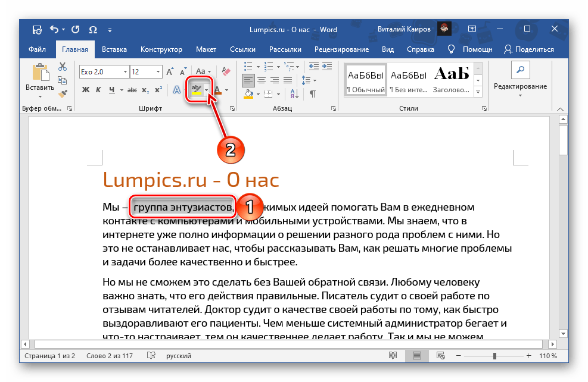Copy selection with the copy icon
The width and height of the screenshot is (588, 382).
tap(62, 80)
